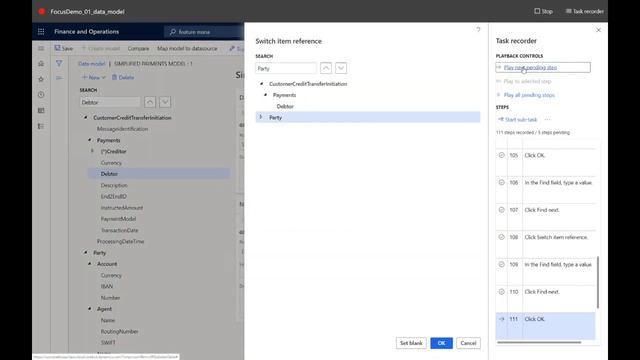Click the Stop recording icon
Image resolution: width=640 pixels, height=360 pixels.
[x=537, y=11]
